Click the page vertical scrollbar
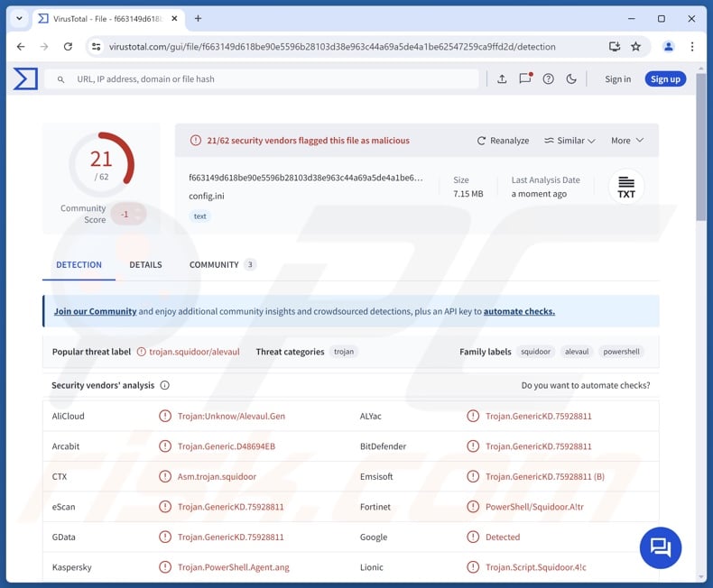713x588 pixels. pyautogui.click(x=701, y=144)
